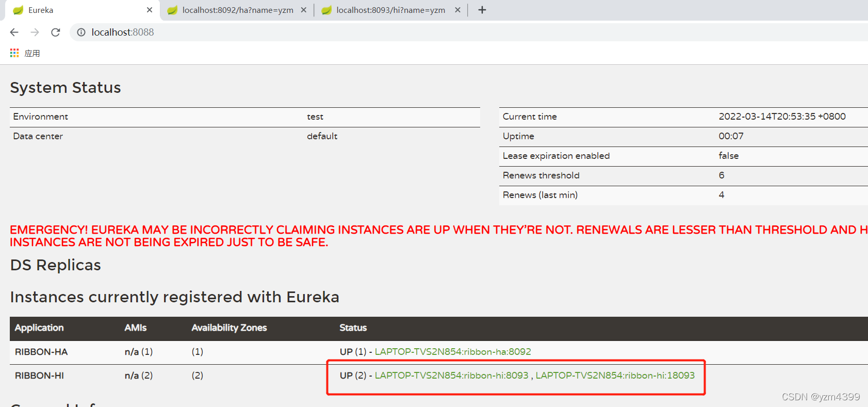Click the uptime value 00:07
Image resolution: width=868 pixels, height=407 pixels.
tap(731, 136)
